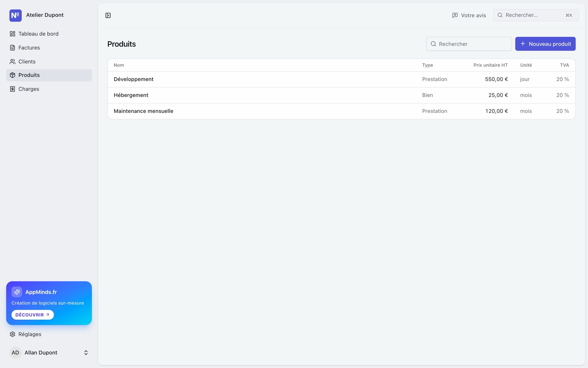Go to Factures in the sidebar
Screen dimensions: 588x368
point(49,48)
